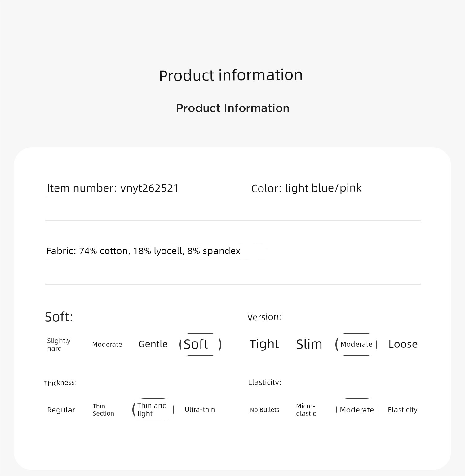Select circled 'Moderate' under Elasticity
465x476 pixels.
tap(357, 410)
